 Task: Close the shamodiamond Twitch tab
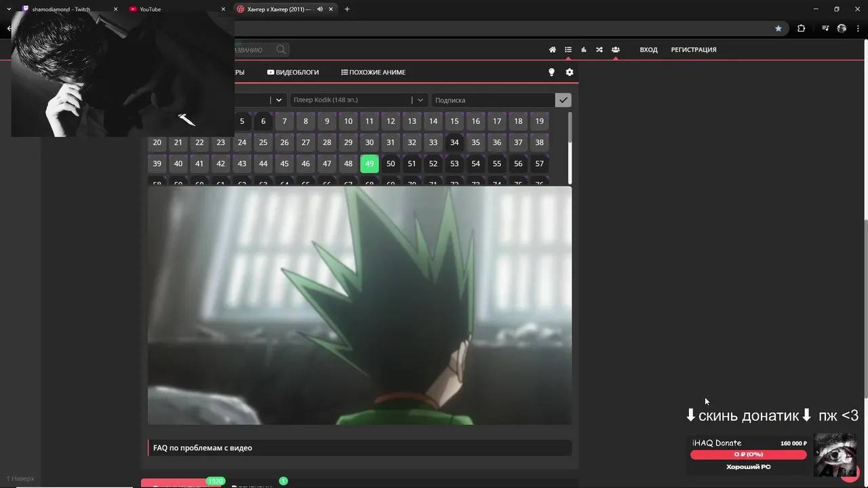(x=116, y=9)
